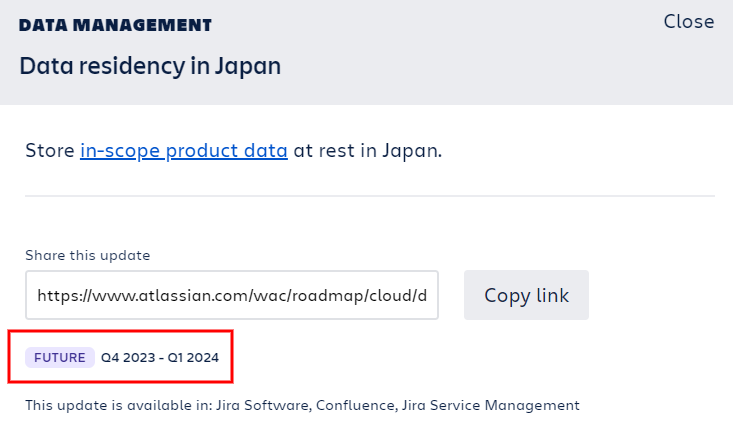
Task: Click the dash between the two quarters
Action: click(x=161, y=358)
